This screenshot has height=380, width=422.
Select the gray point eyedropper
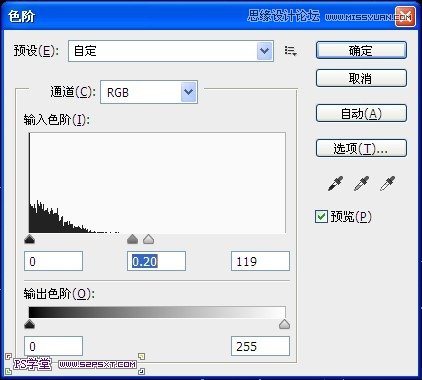(x=361, y=183)
